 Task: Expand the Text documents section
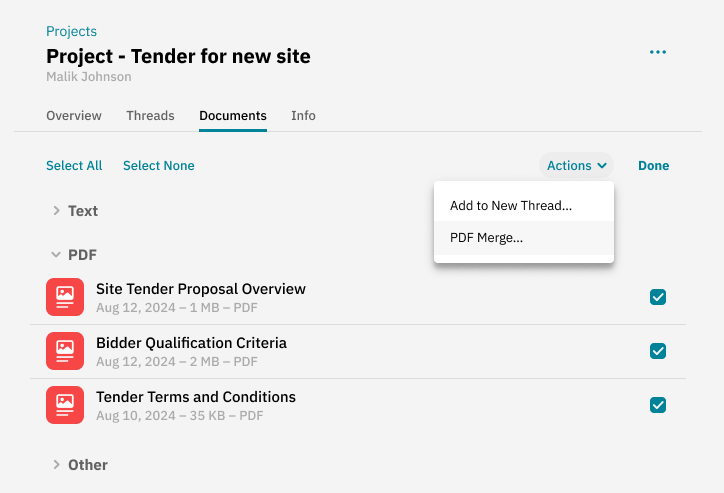point(74,211)
